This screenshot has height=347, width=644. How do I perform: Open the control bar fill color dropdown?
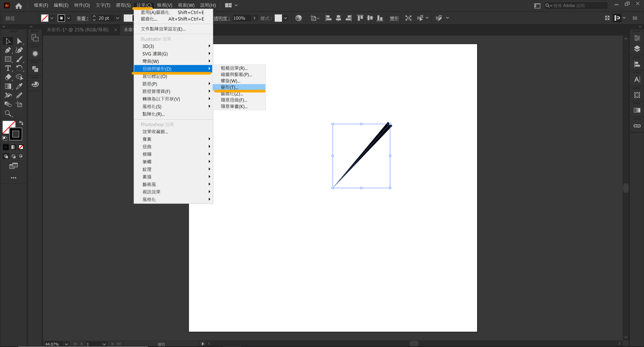[52, 18]
